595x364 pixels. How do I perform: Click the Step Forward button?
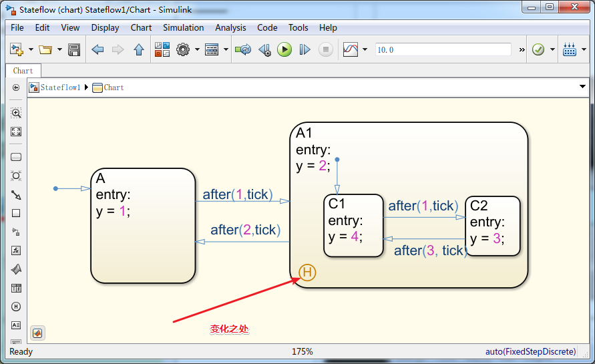coord(305,49)
